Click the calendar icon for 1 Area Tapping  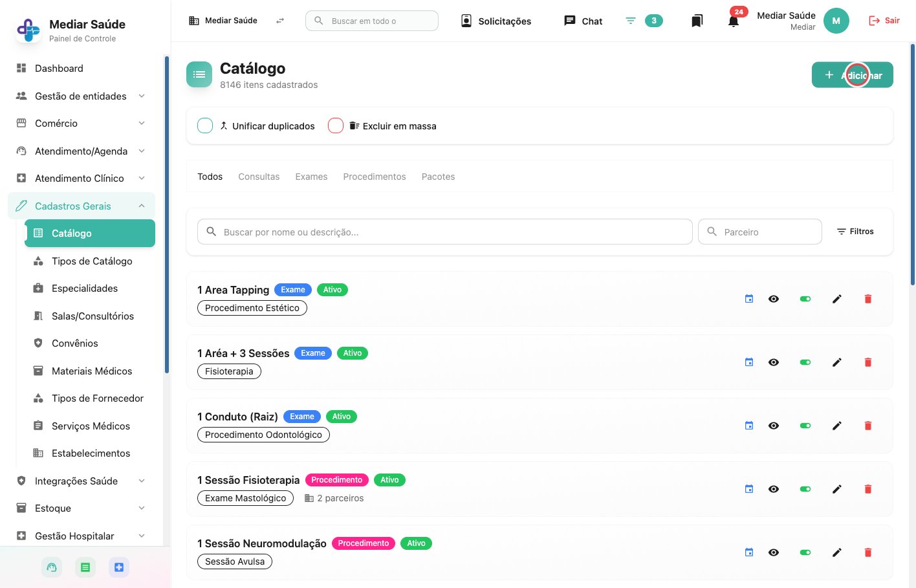pos(749,299)
